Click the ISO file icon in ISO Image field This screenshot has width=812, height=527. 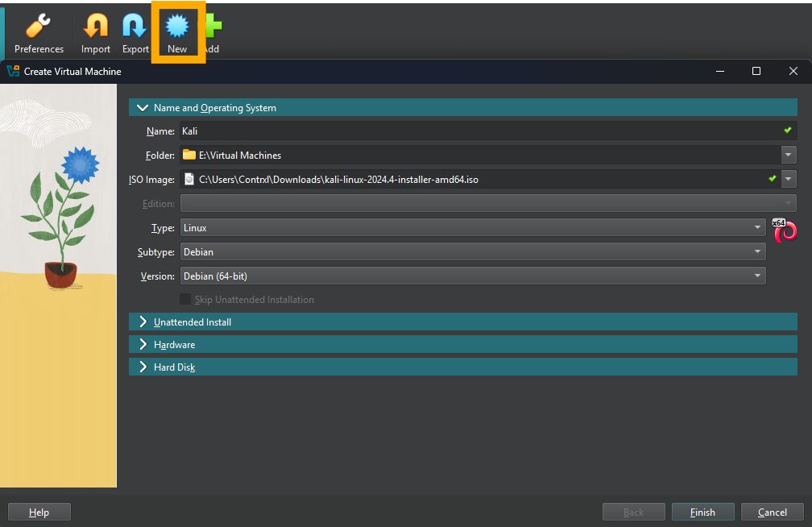[x=189, y=180]
